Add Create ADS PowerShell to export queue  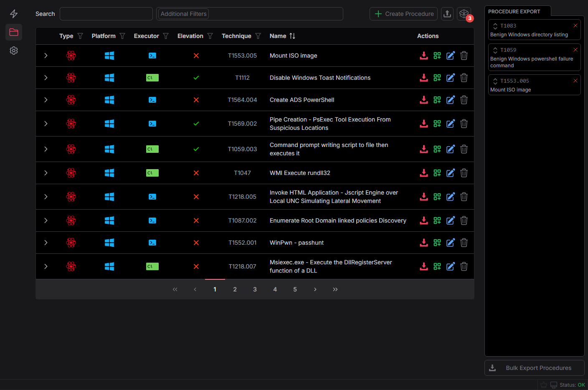[x=437, y=100]
